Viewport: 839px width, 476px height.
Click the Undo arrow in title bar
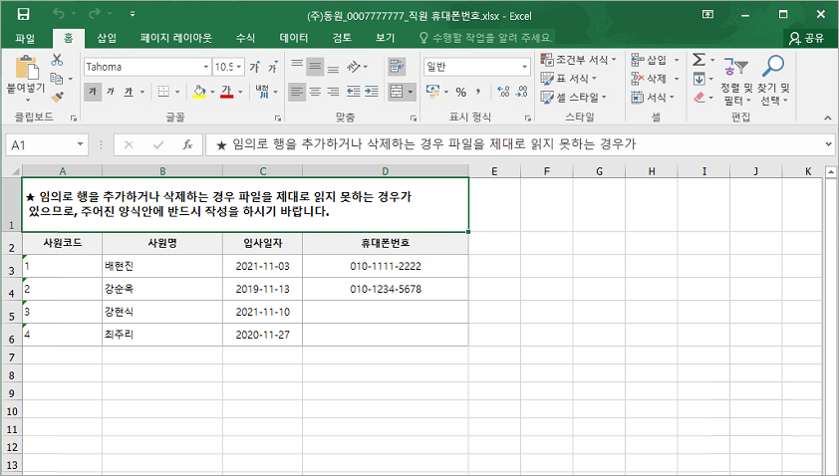coord(58,14)
